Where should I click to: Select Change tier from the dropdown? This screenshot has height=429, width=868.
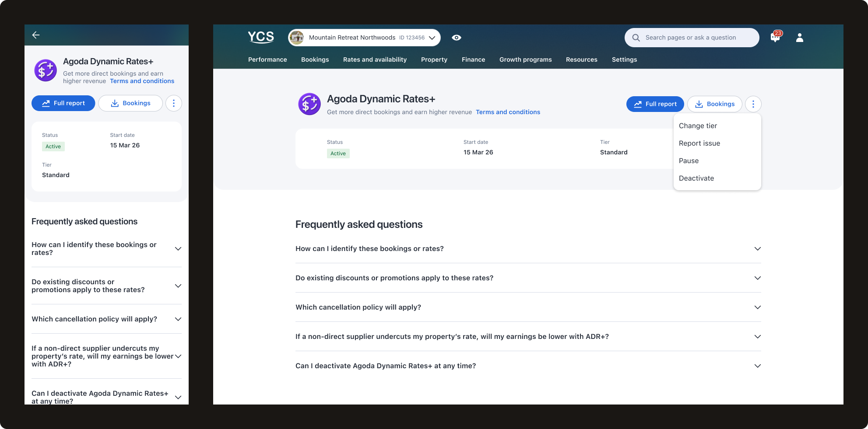click(717, 126)
